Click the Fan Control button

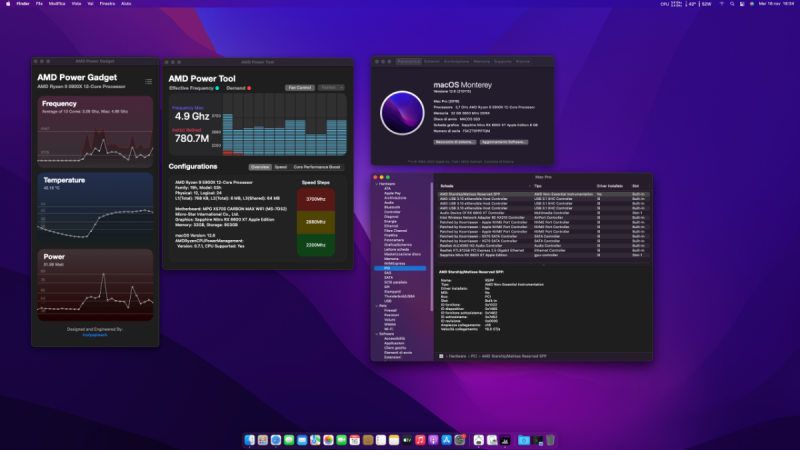pos(299,87)
